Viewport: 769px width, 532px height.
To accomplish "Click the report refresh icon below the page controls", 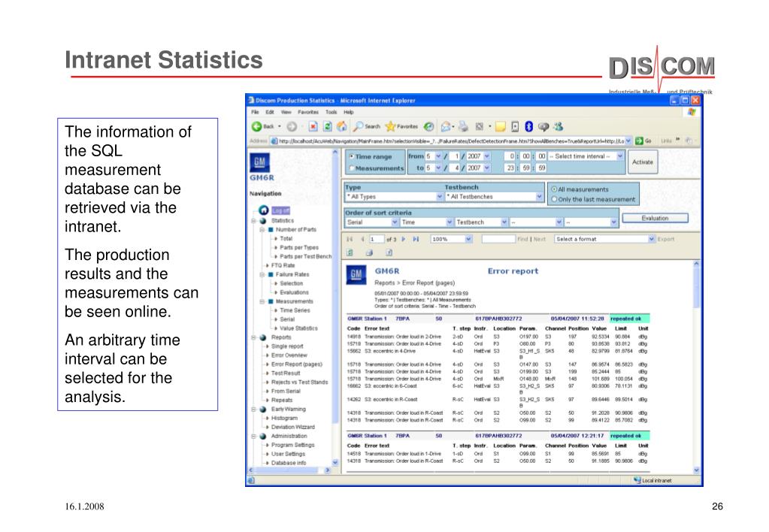I will (350, 253).
